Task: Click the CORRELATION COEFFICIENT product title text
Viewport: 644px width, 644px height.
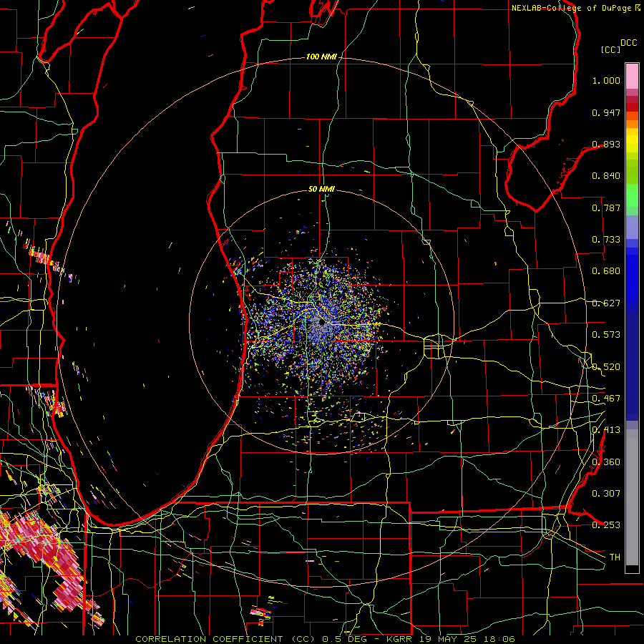Action: [x=209, y=639]
